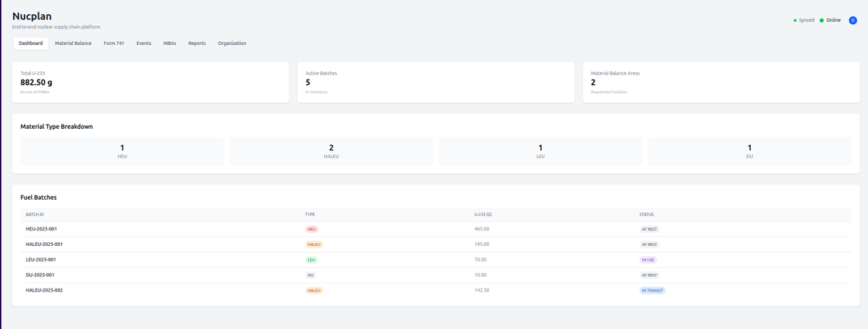This screenshot has height=329, width=868.
Task: Open batch HALEU-2025-001
Action: (44, 244)
